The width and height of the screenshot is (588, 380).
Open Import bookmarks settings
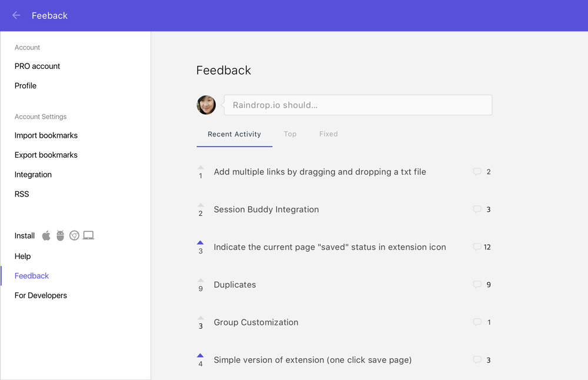(46, 135)
